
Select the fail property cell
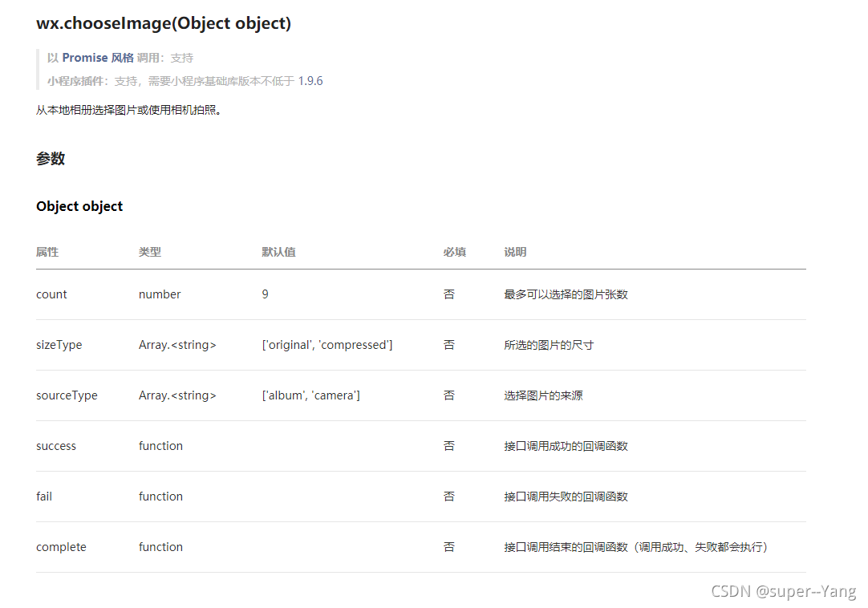pos(44,497)
